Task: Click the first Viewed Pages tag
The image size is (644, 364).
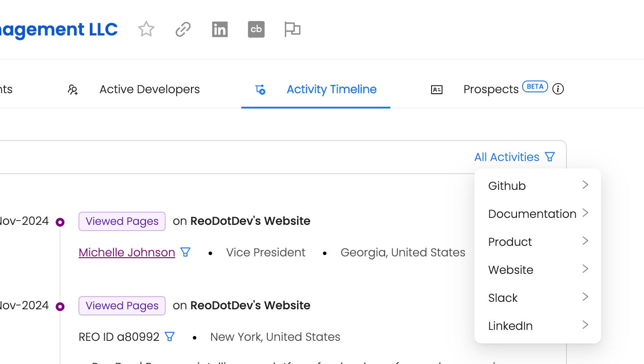Action: [122, 221]
